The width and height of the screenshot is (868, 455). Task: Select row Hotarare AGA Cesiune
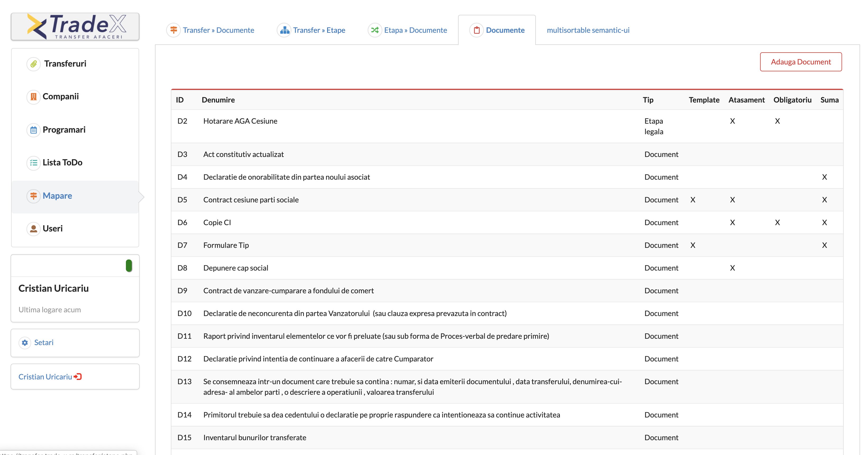[x=507, y=127]
